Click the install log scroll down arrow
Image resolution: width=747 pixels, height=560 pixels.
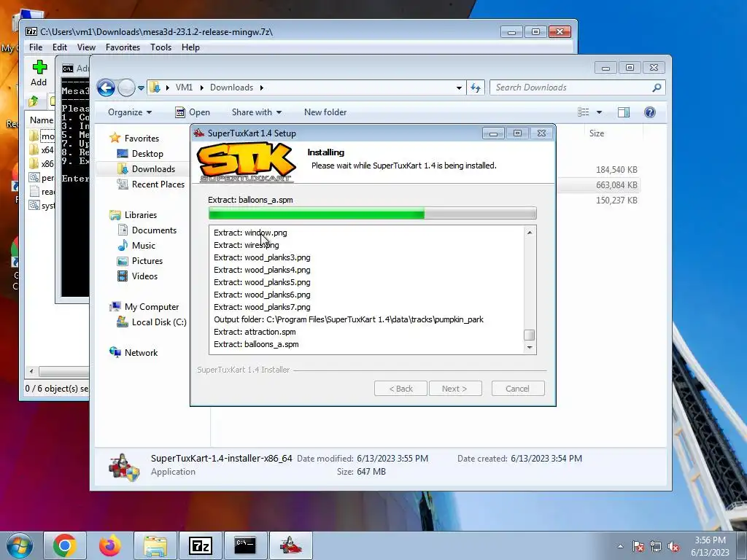point(530,348)
